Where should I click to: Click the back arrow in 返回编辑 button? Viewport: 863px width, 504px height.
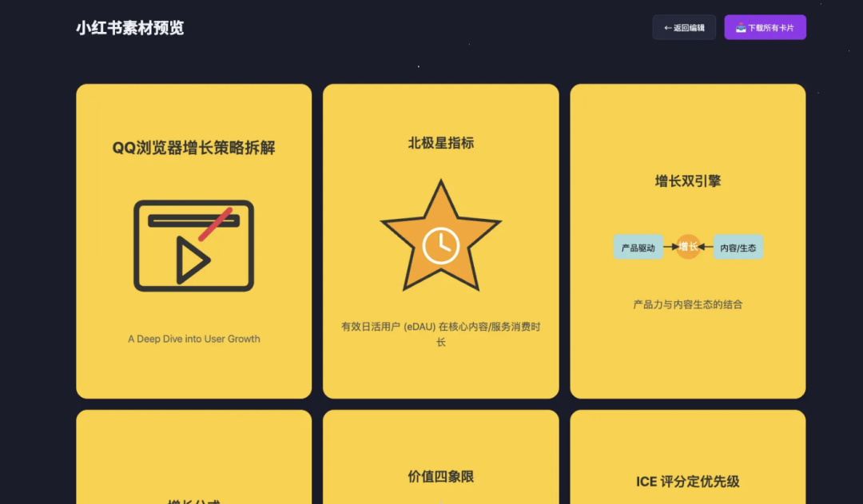(667, 28)
